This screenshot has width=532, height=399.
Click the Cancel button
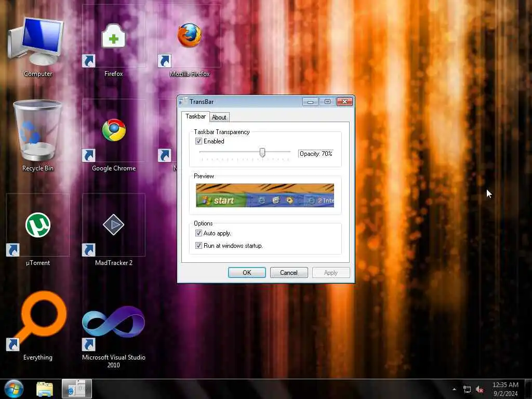click(x=289, y=272)
